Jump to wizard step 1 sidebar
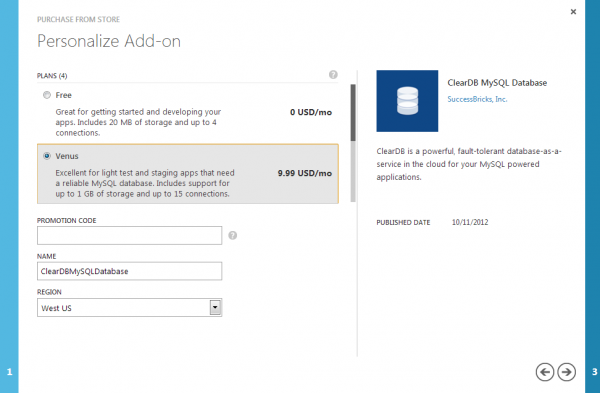Image resolution: width=600 pixels, height=393 pixels. pos(9,196)
